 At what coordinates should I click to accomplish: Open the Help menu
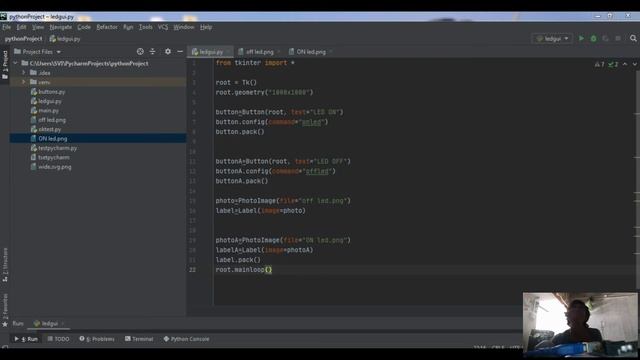tap(206, 27)
